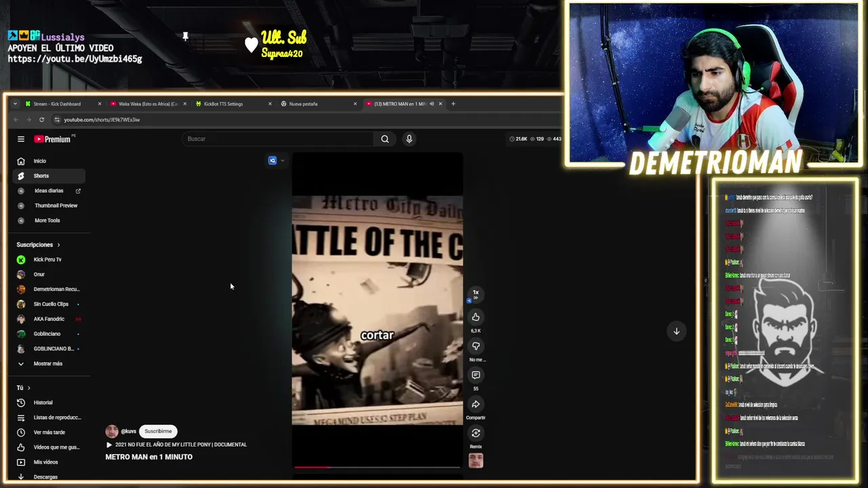This screenshot has height=488, width=868.
Task: Mute the audio in METRO MAN tab
Action: pos(432,104)
